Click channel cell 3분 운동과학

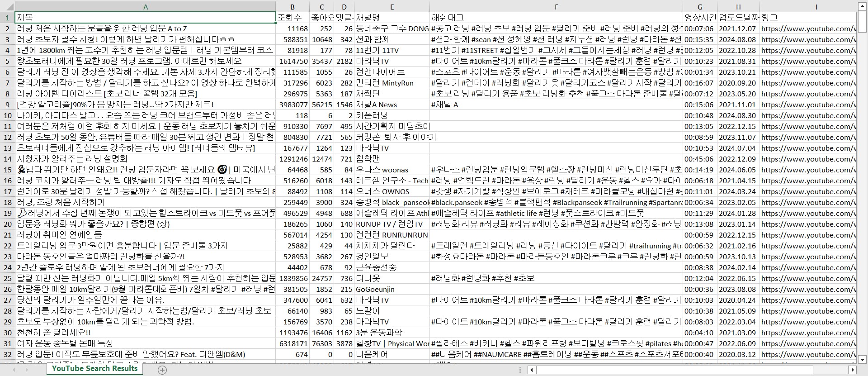pyautogui.click(x=392, y=333)
